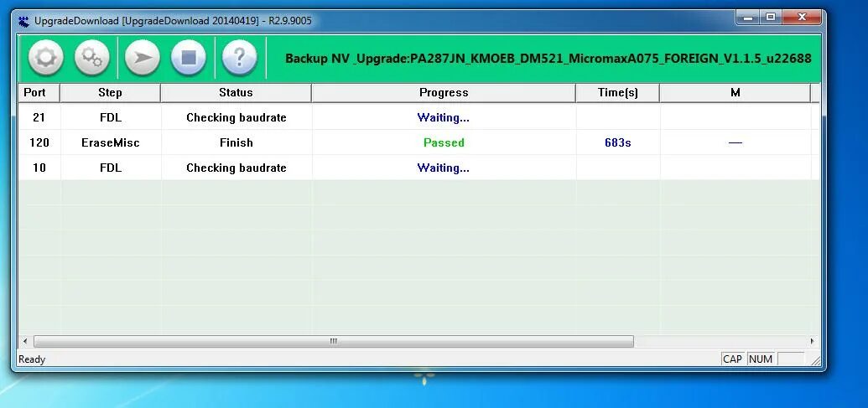Click EraseMisc step cell
Image resolution: width=868 pixels, height=408 pixels.
coord(110,142)
